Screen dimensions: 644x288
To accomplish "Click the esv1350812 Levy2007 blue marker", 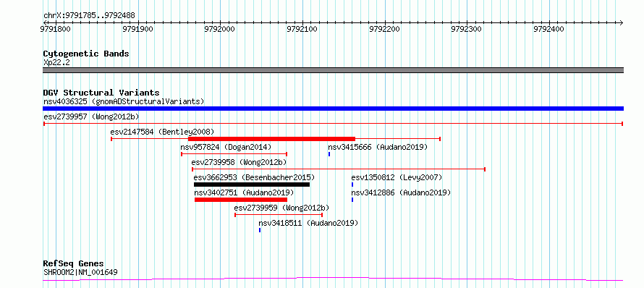I will coord(352,185).
